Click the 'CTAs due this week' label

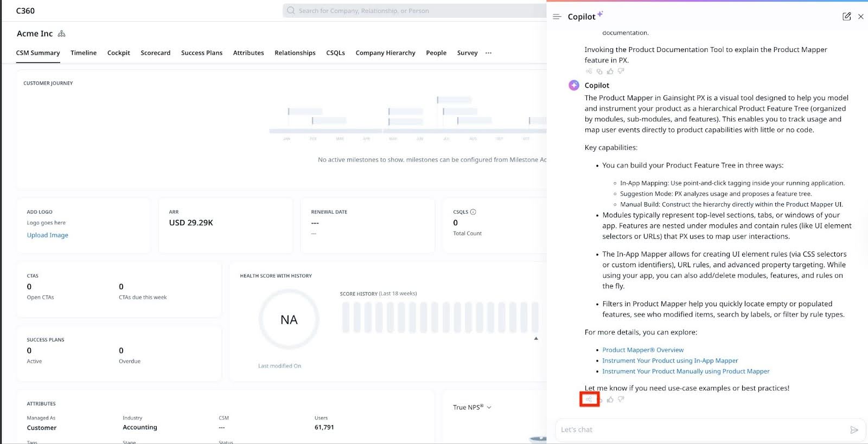(143, 298)
